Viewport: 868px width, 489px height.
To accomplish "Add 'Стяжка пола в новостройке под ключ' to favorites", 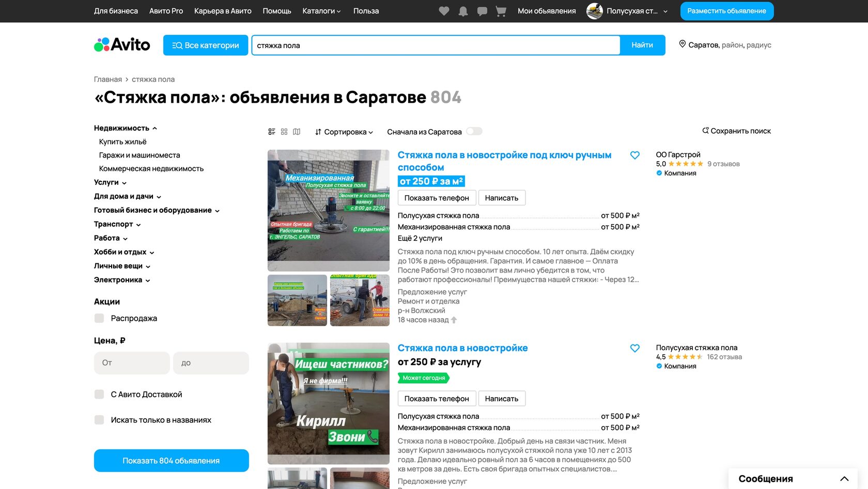I will (635, 155).
